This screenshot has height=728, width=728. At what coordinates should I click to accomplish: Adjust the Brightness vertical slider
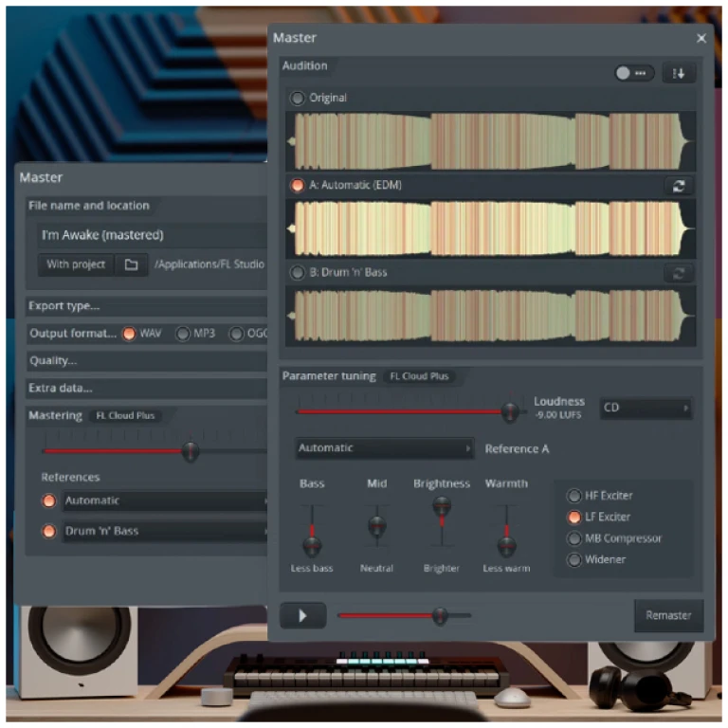click(442, 505)
